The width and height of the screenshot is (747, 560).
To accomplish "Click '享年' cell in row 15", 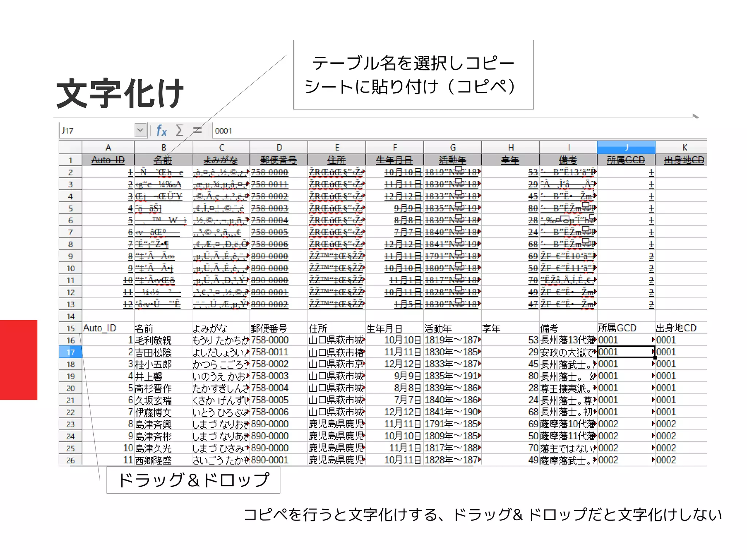I will tap(511, 328).
